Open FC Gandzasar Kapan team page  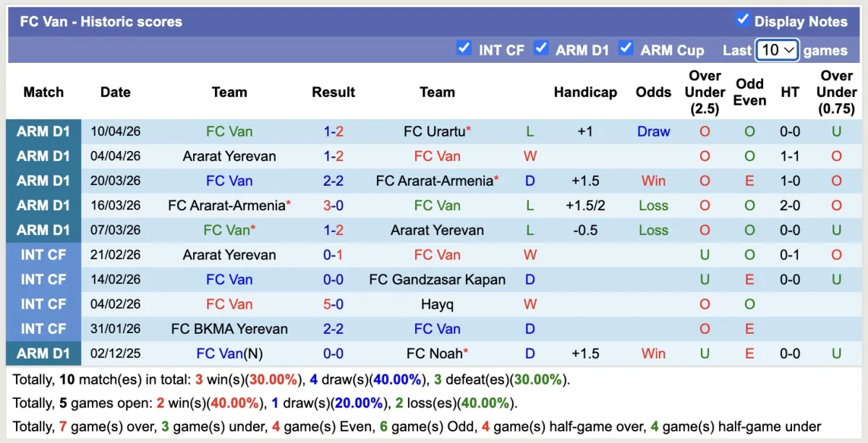437,280
